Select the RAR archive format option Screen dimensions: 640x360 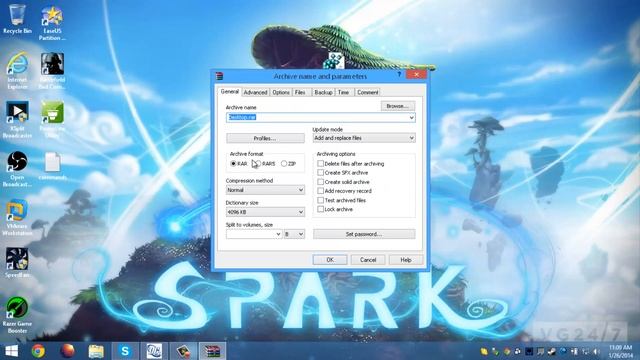click(x=239, y=164)
